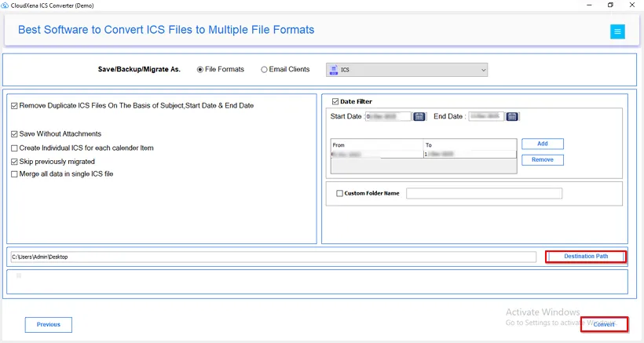The width and height of the screenshot is (644, 343).
Task: Go back with the Previous button
Action: click(x=49, y=324)
